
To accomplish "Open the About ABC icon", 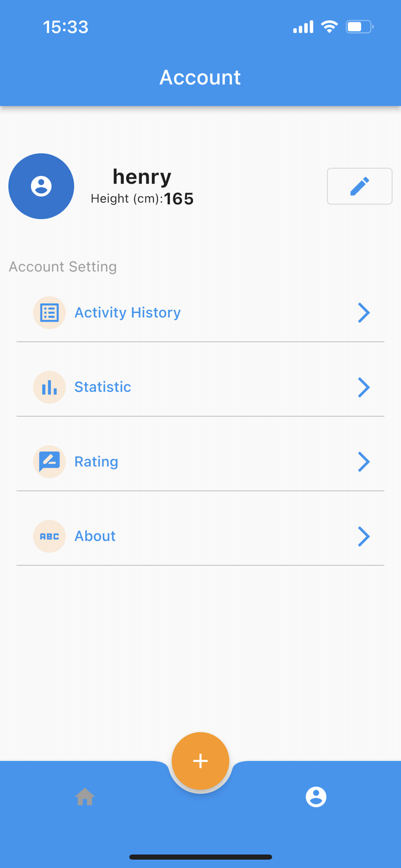I will (x=49, y=536).
